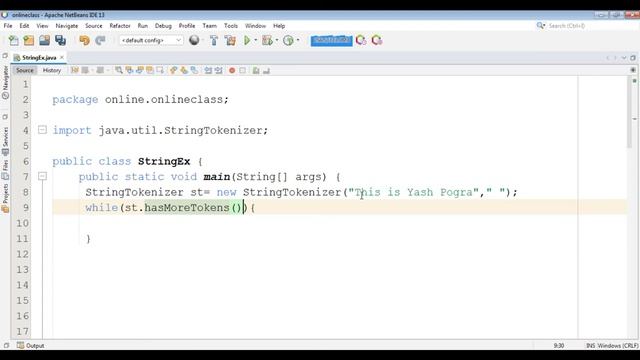
Task: Click the Profile Project icon
Action: [x=288, y=40]
